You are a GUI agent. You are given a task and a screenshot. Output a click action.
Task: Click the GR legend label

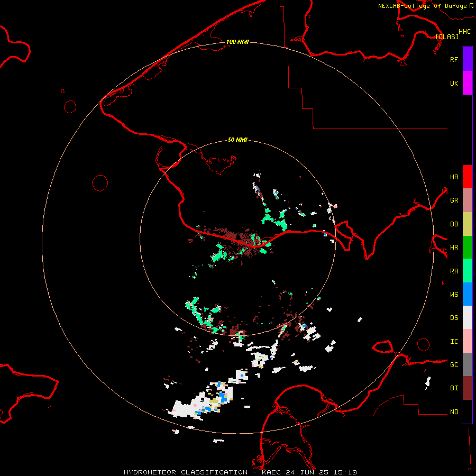click(454, 200)
